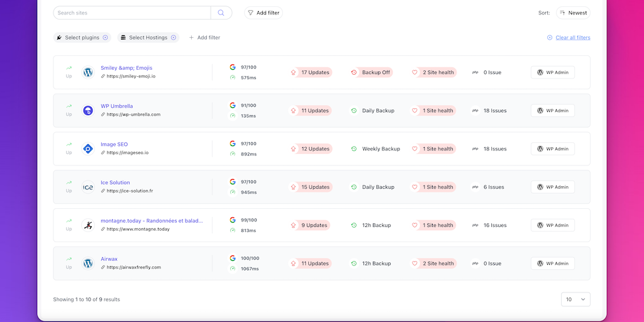Expand the Sort Newest dropdown
This screenshot has width=644, height=322.
[x=573, y=13]
